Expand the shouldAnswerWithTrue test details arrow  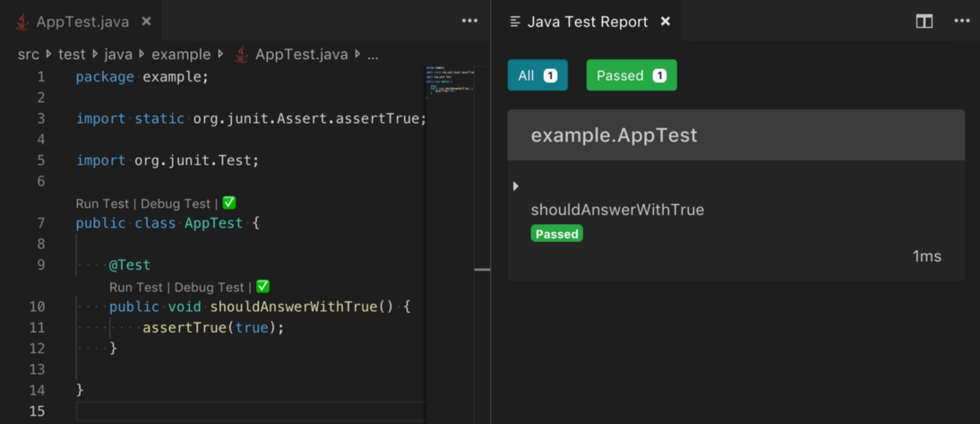coord(515,186)
